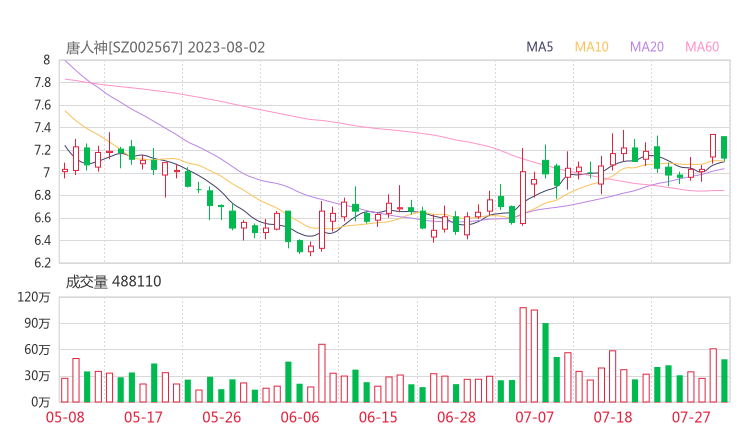Click the 成交量 488110 volume label
This screenshot has height=440, width=740.
(x=113, y=282)
